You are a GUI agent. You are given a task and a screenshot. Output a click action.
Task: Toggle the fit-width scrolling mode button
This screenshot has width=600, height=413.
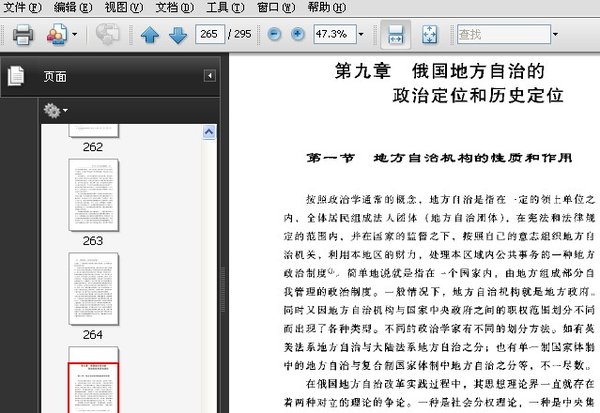(396, 35)
